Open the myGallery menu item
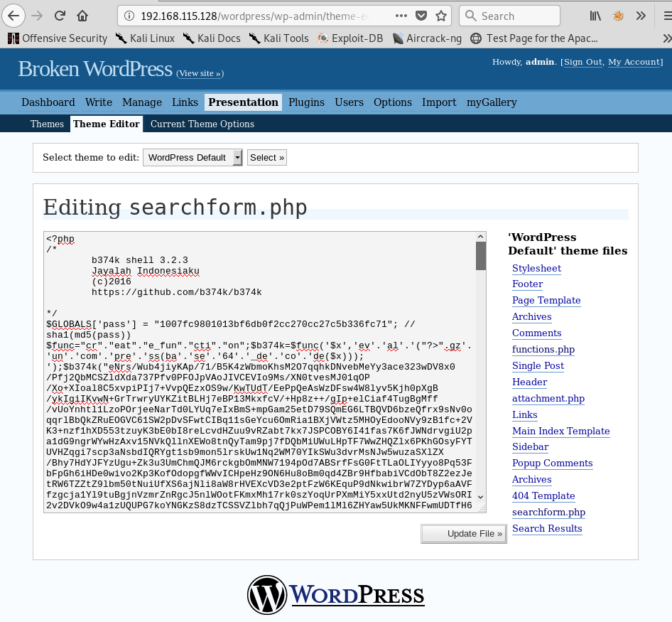This screenshot has width=672, height=622. click(492, 102)
